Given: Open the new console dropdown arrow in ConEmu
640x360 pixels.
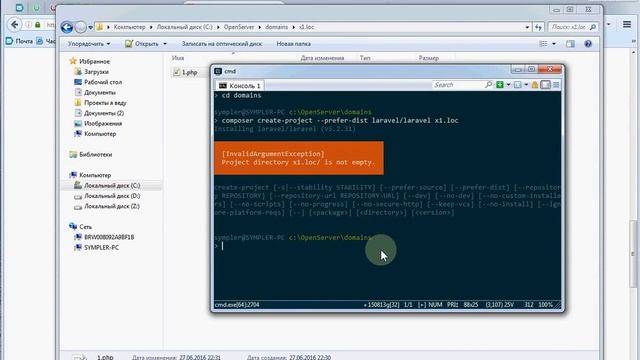Looking at the screenshot, I should (x=508, y=85).
